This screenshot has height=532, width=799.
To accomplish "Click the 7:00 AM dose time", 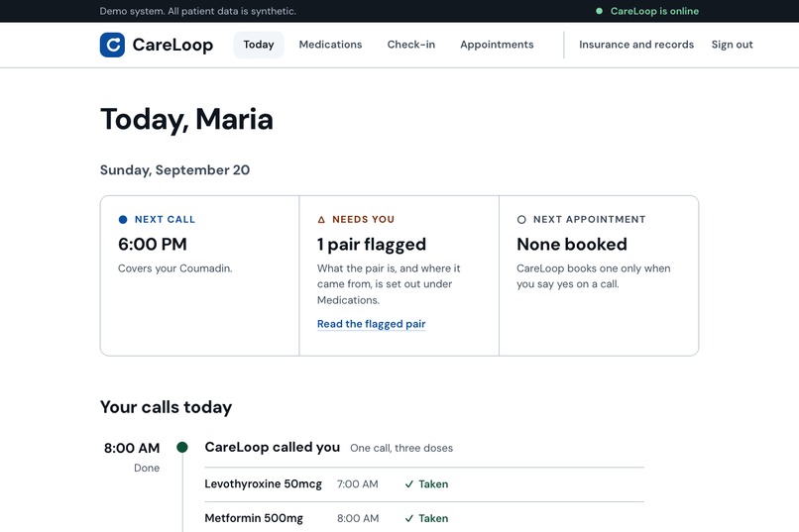I will 357,484.
